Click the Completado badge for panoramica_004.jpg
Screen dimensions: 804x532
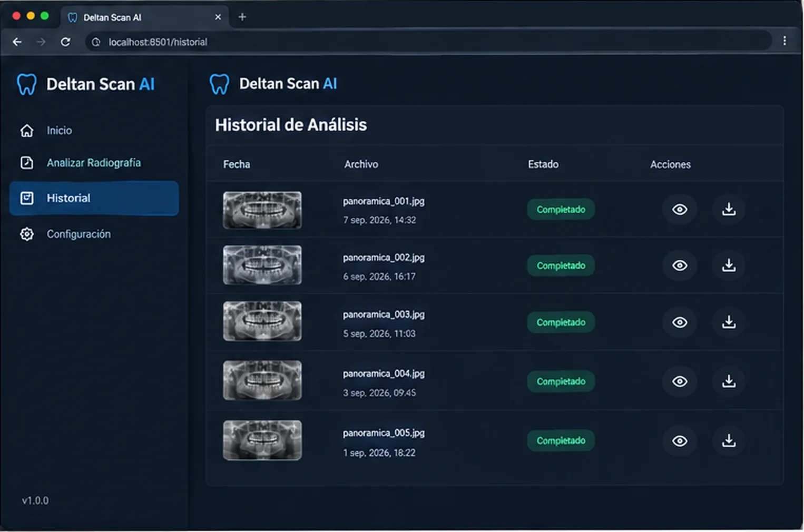click(561, 381)
